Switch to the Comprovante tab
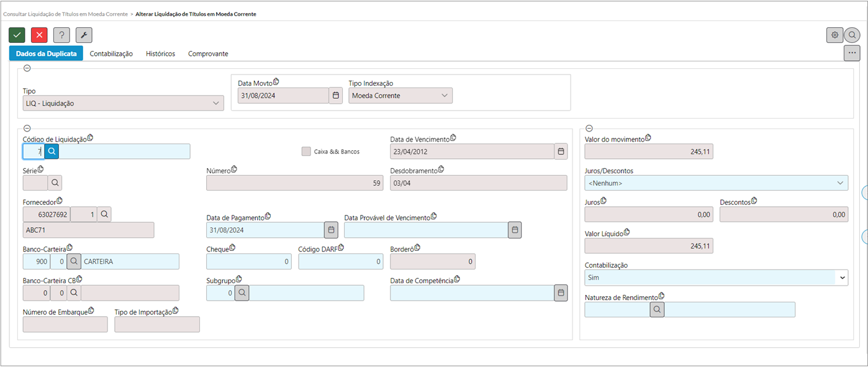868x367 pixels. coord(208,54)
